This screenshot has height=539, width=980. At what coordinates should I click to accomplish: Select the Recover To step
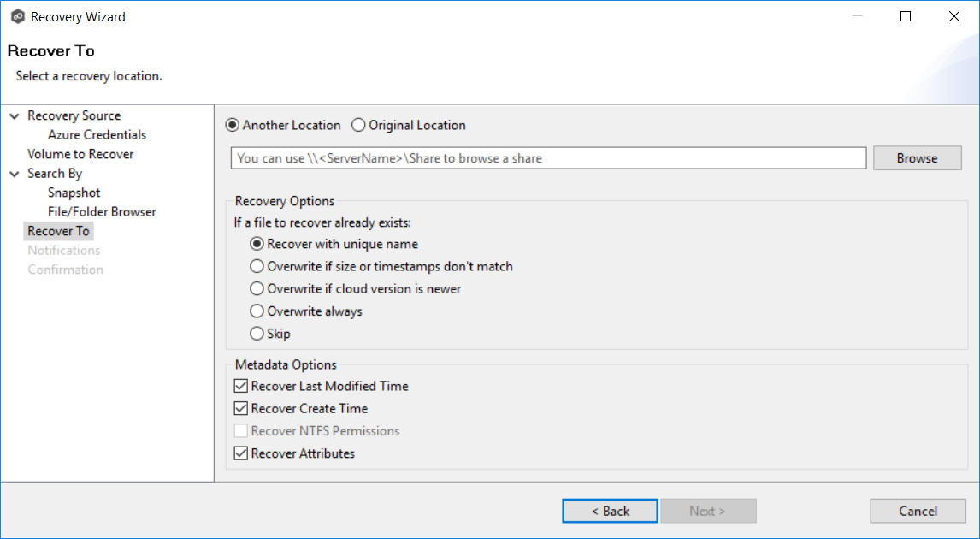click(58, 231)
